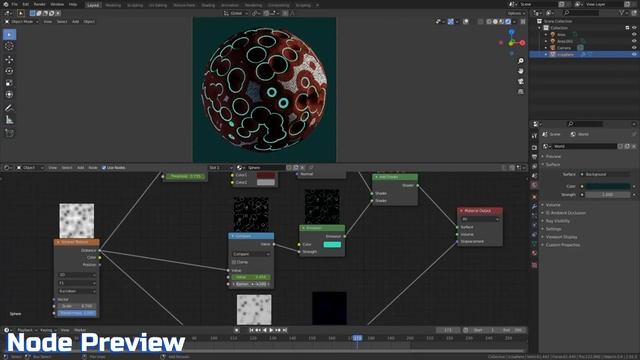Switch to the Modeling workspace tab
The image size is (640, 360).
[x=113, y=5]
